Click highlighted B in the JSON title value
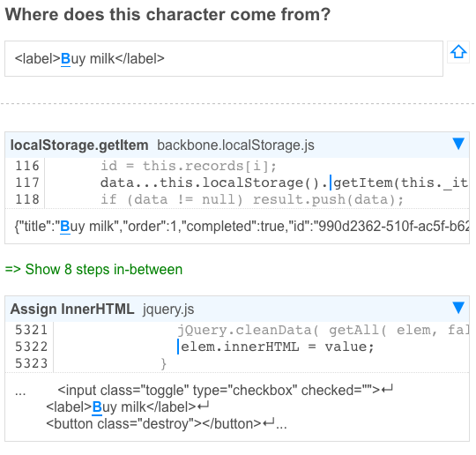 click(x=65, y=227)
